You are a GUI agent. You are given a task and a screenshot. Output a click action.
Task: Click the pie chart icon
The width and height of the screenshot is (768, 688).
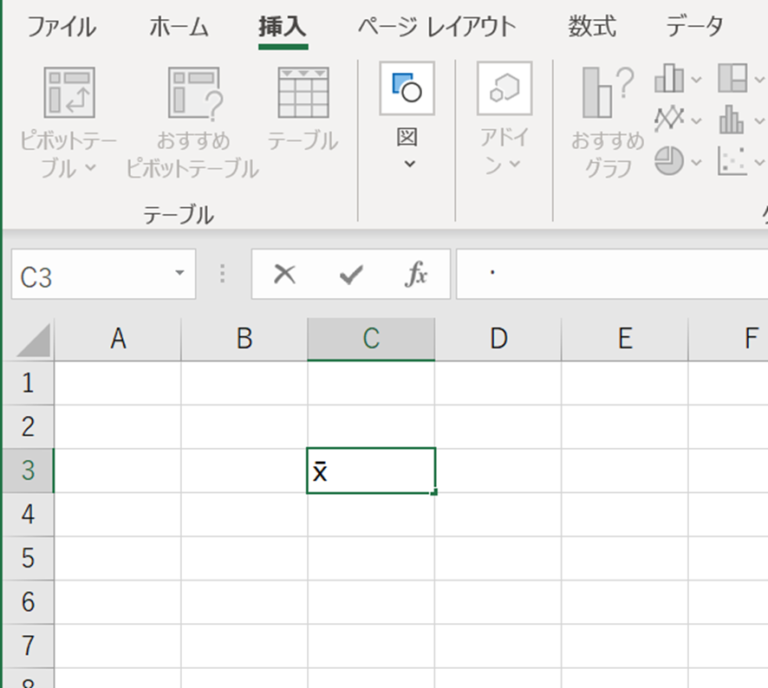669,159
